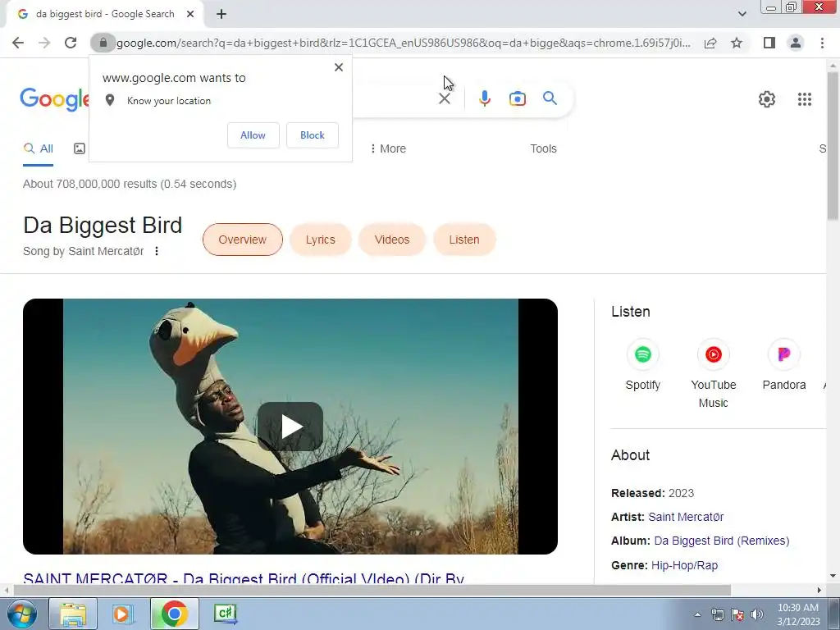Image resolution: width=840 pixels, height=630 pixels.
Task: Click the forward navigation arrow
Action: click(44, 43)
